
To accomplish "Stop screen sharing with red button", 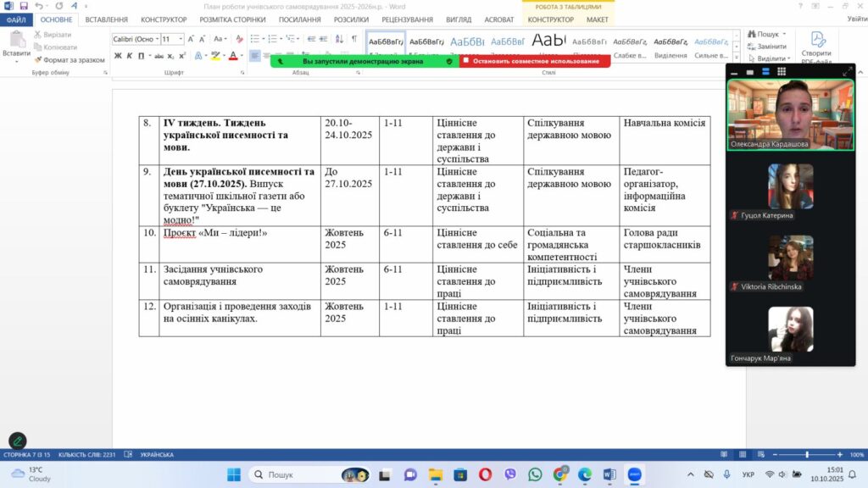I will (x=535, y=61).
